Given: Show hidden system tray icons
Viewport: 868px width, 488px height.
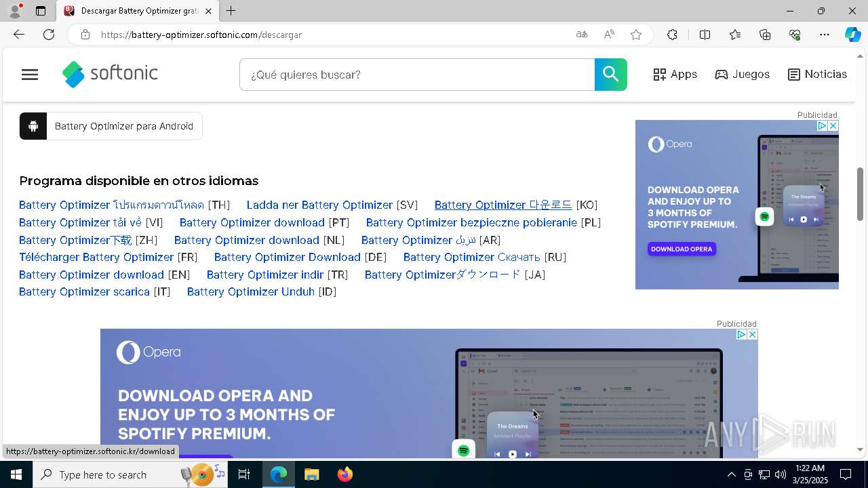Looking at the screenshot, I should pos(731,474).
